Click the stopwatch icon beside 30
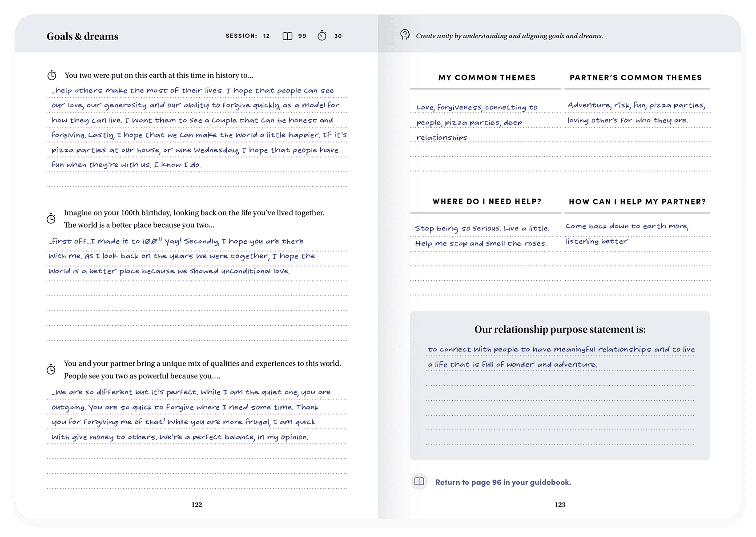The height and width of the screenshot is (537, 756). [x=322, y=36]
